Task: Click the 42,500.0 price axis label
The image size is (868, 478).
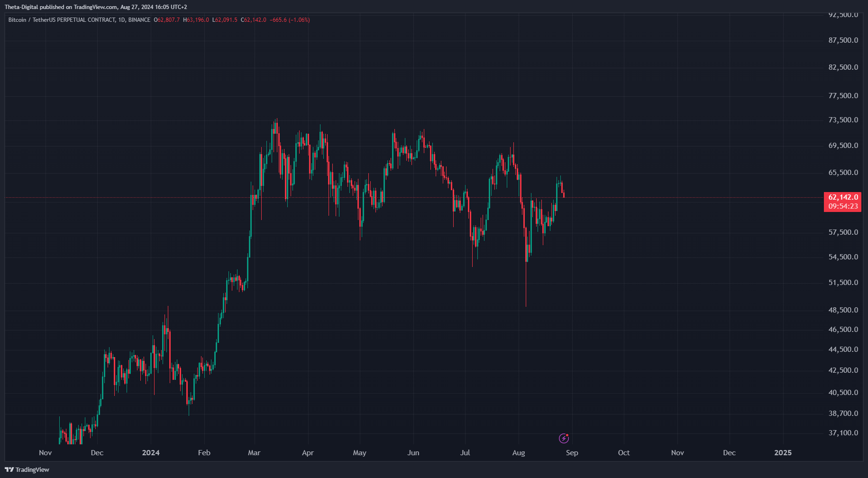Action: 843,370
